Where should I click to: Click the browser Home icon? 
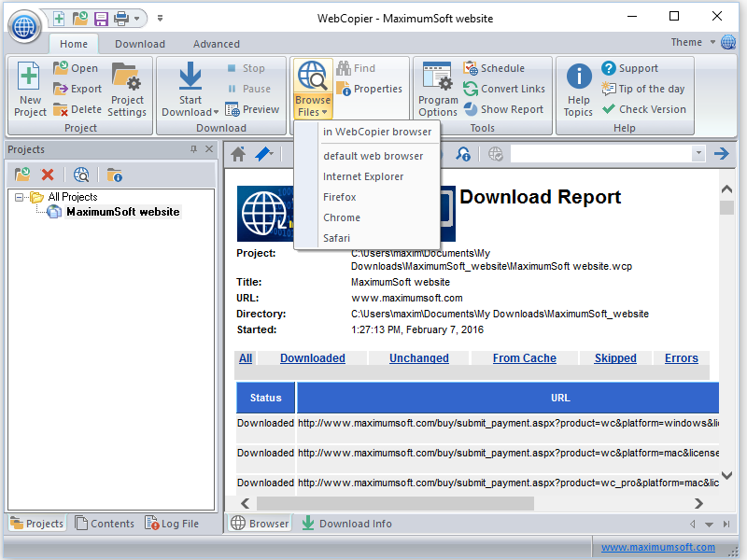[x=238, y=154]
